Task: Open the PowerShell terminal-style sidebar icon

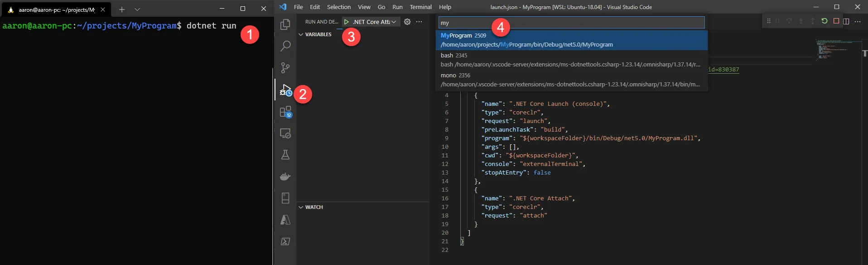Action: pos(285,241)
